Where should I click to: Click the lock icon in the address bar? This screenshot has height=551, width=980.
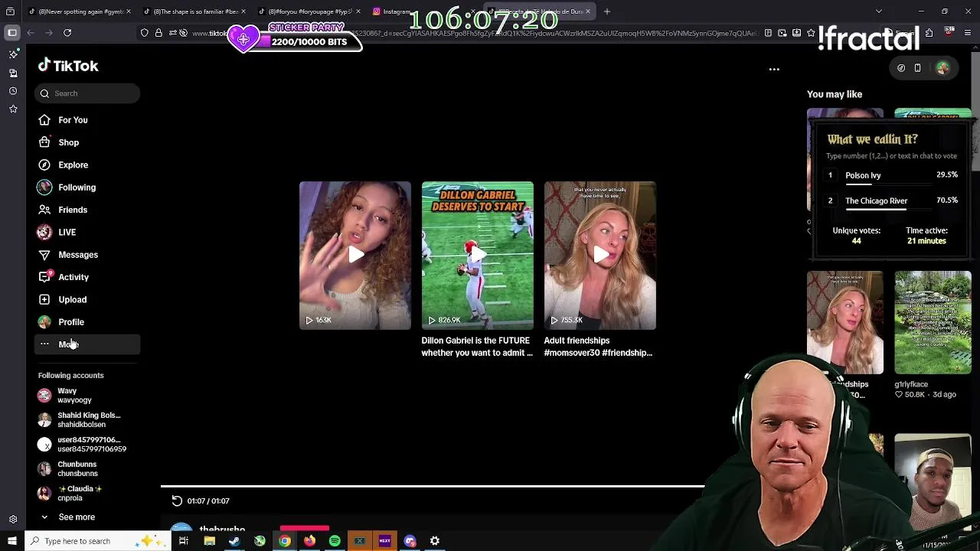tap(158, 33)
